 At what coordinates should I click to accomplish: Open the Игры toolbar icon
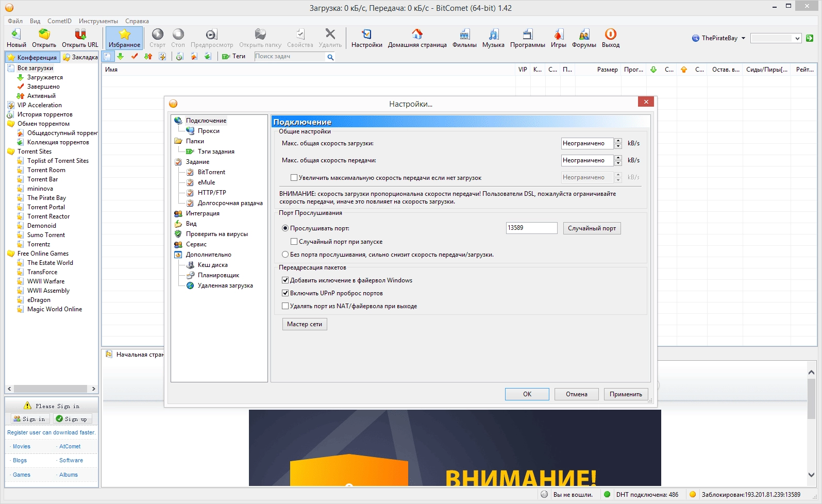558,38
